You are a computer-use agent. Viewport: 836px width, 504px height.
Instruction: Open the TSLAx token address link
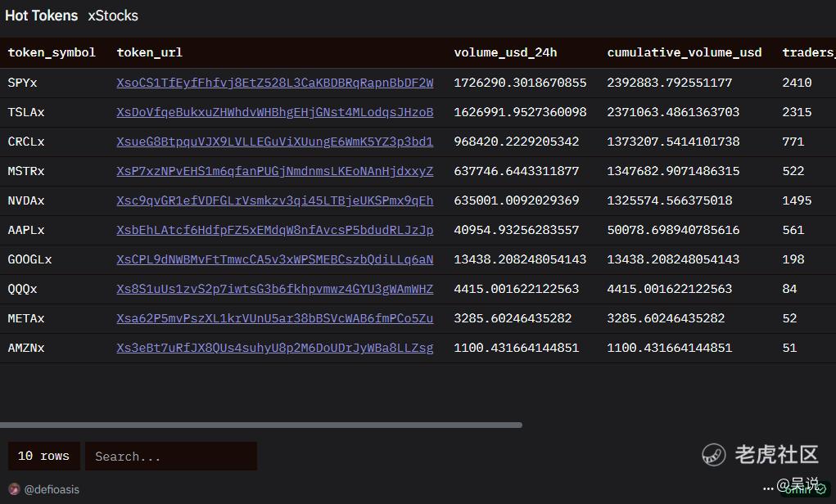274,112
